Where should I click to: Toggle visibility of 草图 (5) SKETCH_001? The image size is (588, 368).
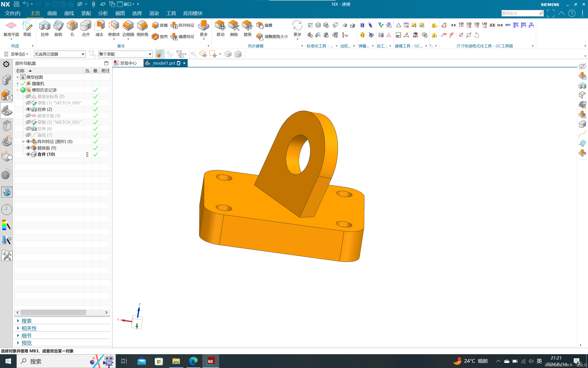(28, 122)
